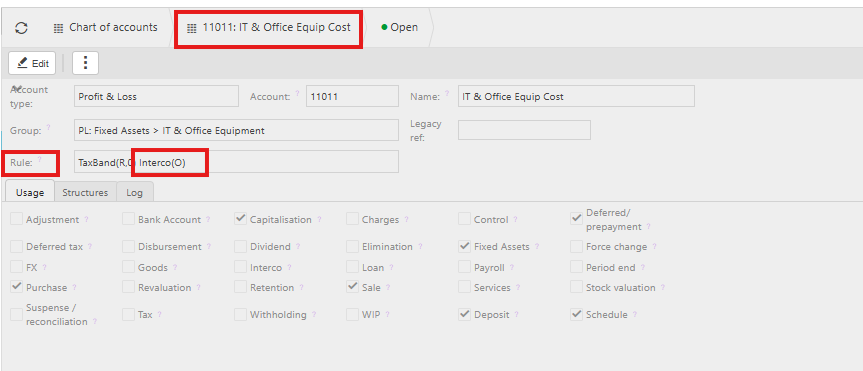Switch to the Structures tab
Screen dimensions: 863x371
85,193
